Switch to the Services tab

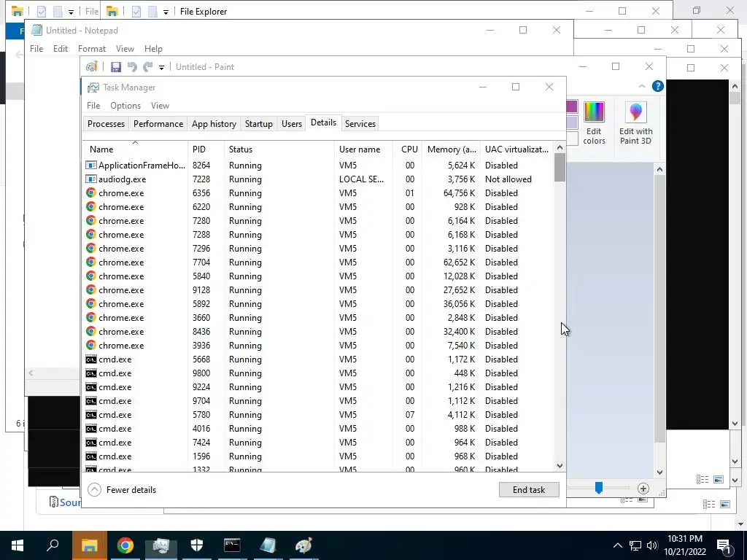point(360,124)
